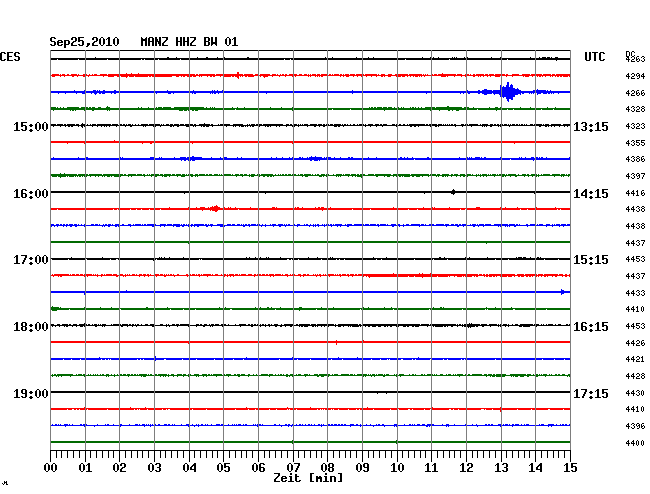
Task: Select the 17:00 time label on the left
Action: pos(31,260)
